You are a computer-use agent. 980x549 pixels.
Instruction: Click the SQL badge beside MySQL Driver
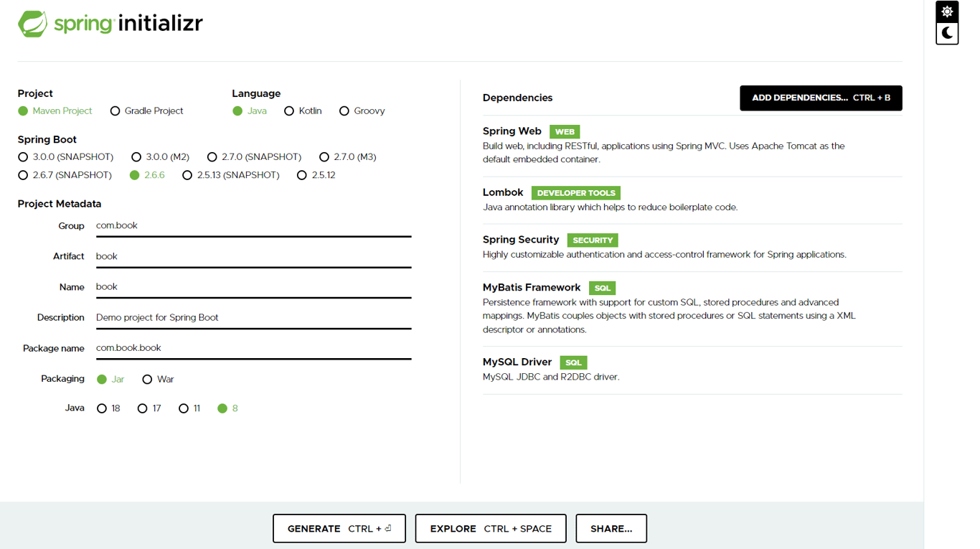pos(573,362)
